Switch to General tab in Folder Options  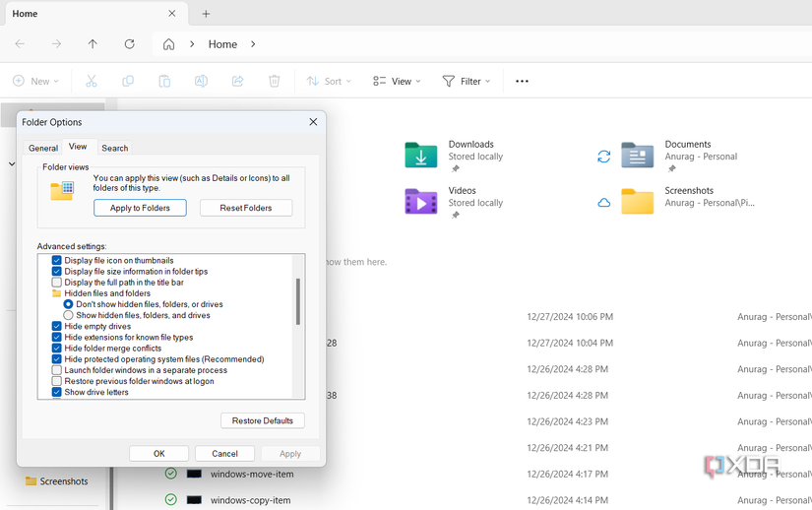pos(43,148)
